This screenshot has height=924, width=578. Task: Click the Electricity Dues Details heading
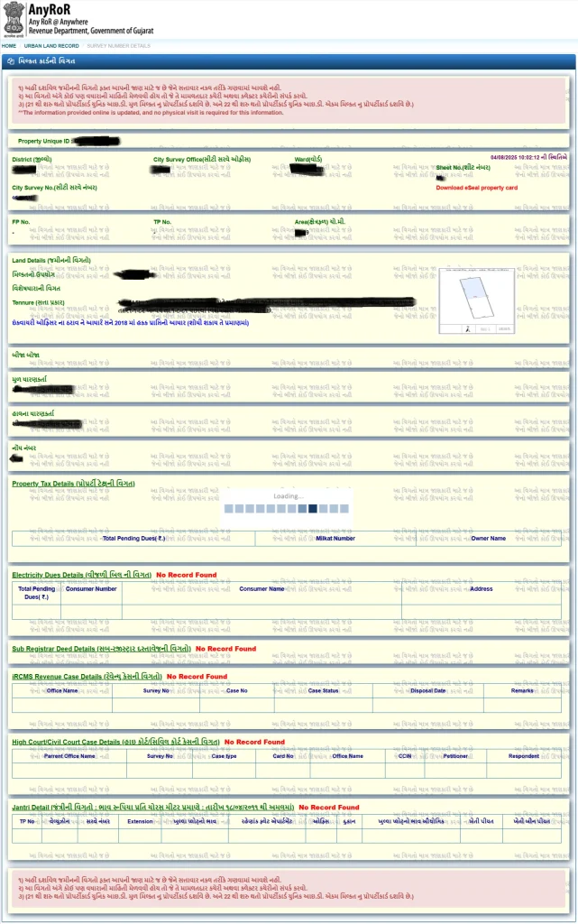81,575
